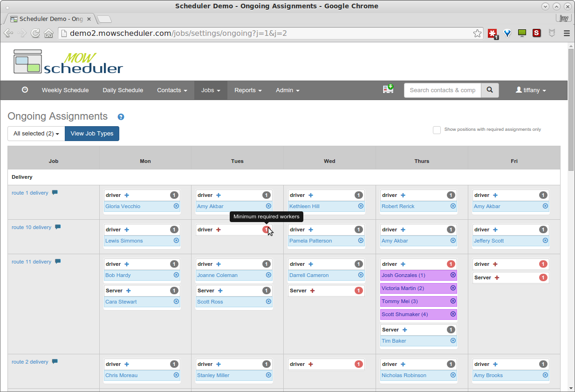Bookmark the page with the star icon

pyautogui.click(x=477, y=34)
